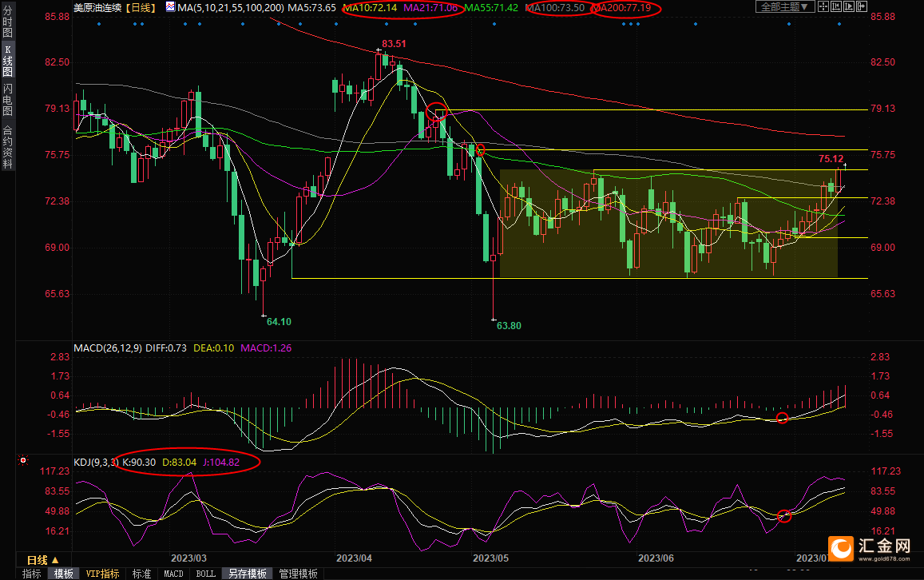This screenshot has width=924, height=580.
Task: Click the K:90.30 value
Action: [x=139, y=462]
